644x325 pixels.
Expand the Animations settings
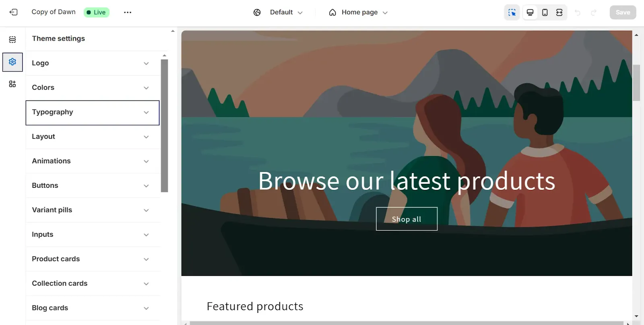pos(93,161)
